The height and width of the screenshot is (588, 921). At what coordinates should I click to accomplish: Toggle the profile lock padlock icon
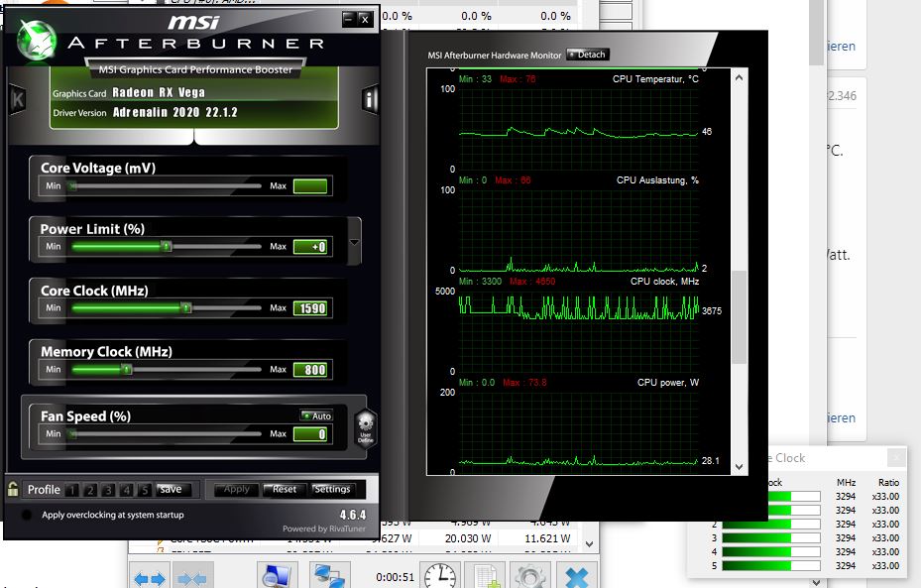(x=13, y=489)
